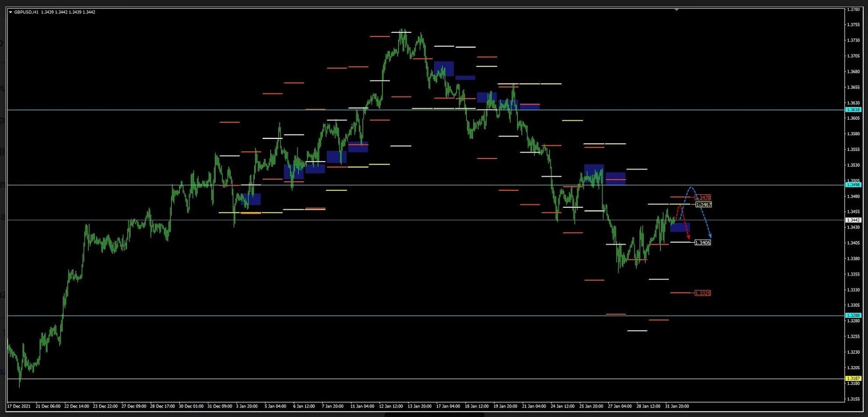Viewport: 868px width, 417px height.
Task: Click the red dashed arrow head
Action: point(689,238)
